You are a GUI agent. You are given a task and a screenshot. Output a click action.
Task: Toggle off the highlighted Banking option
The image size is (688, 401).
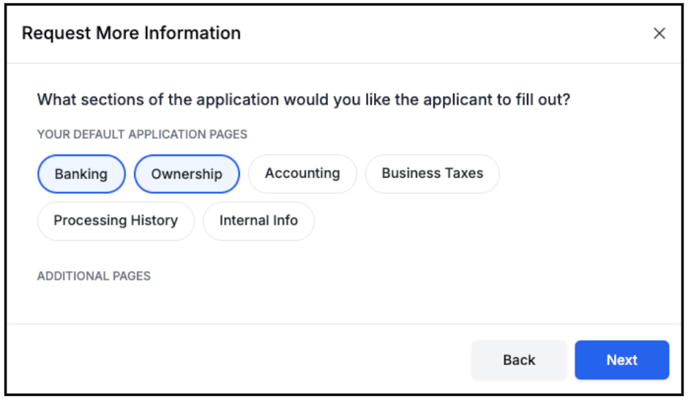tap(82, 174)
